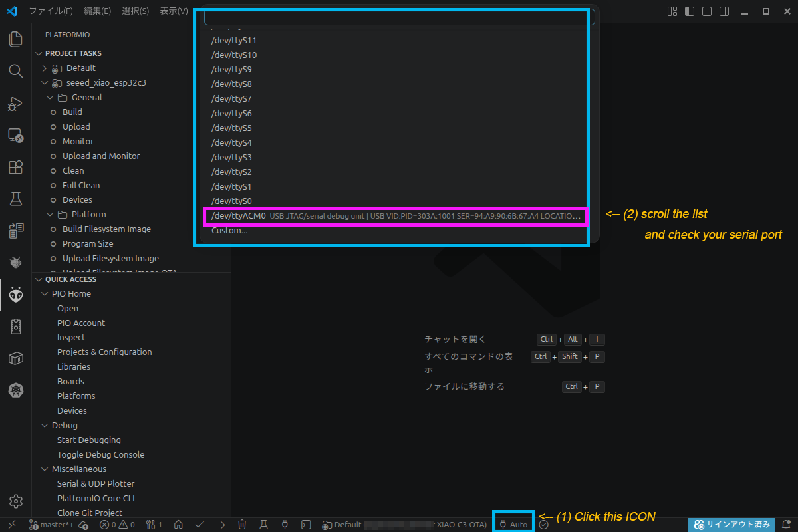This screenshot has height=532, width=798.
Task: Toggle the bottom panel visibility
Action: 707,11
